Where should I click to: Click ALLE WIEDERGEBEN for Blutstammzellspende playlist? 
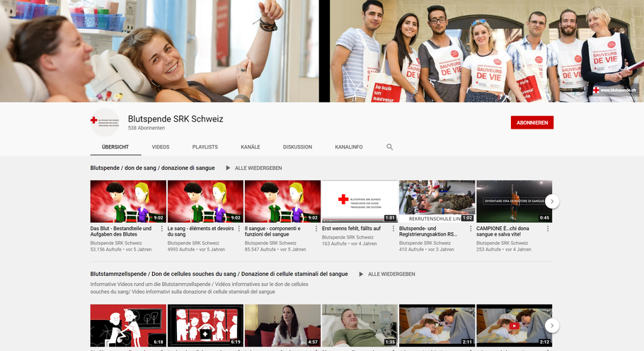coord(391,274)
